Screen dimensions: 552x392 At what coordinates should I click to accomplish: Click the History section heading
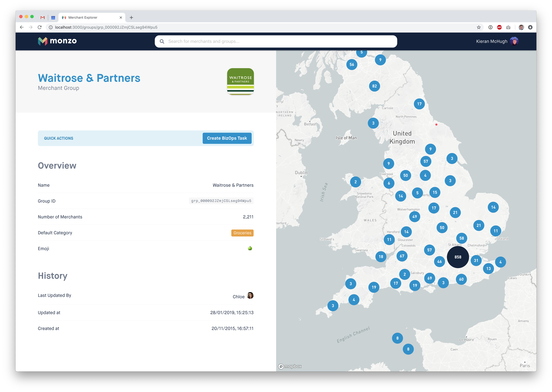[53, 276]
